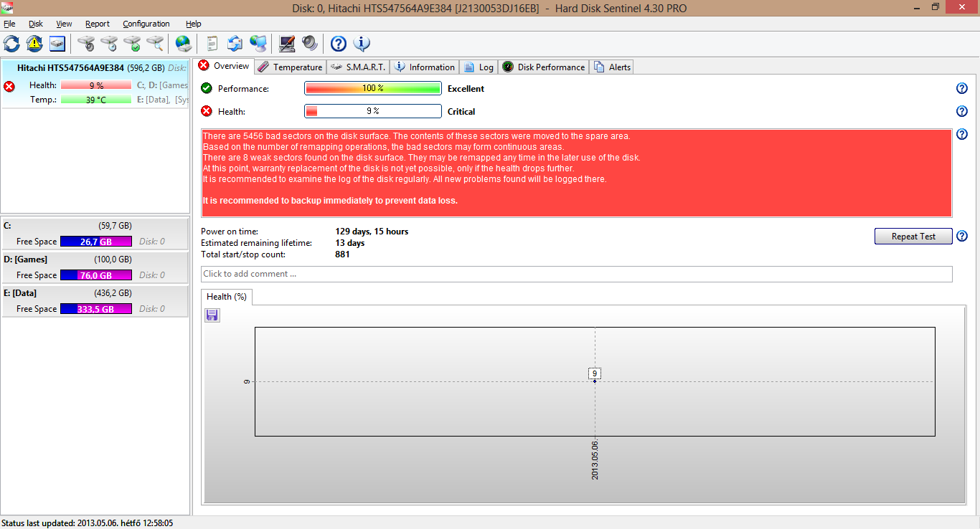Switch to the S.M.A.R.T. tab
The height and width of the screenshot is (529, 980).
pyautogui.click(x=358, y=67)
